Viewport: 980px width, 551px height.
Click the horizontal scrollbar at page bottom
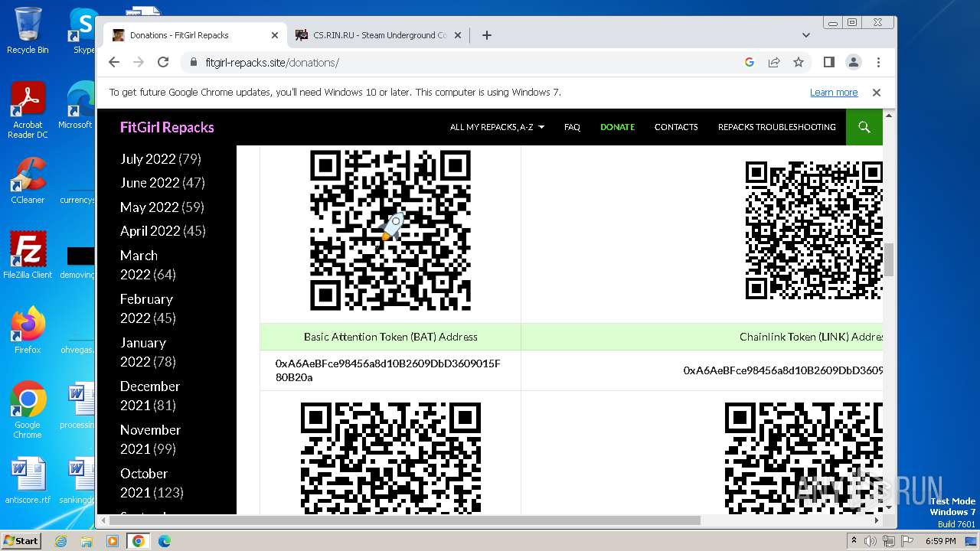click(x=404, y=520)
